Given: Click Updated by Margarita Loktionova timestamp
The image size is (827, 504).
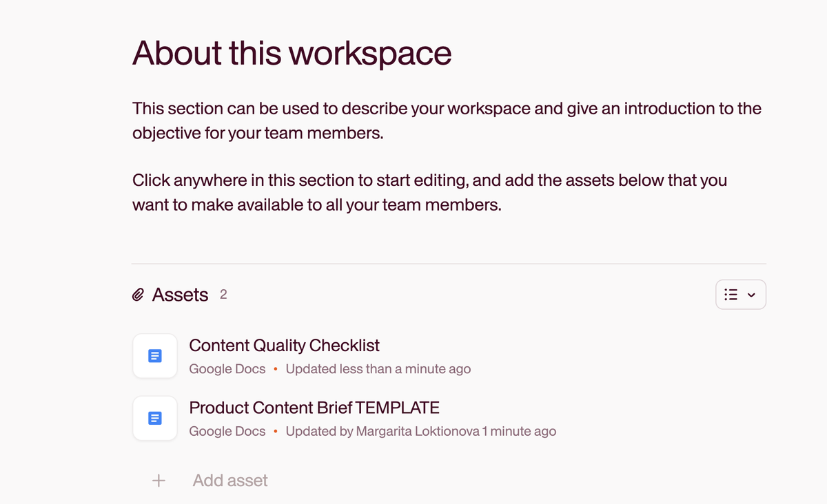Looking at the screenshot, I should [420, 432].
